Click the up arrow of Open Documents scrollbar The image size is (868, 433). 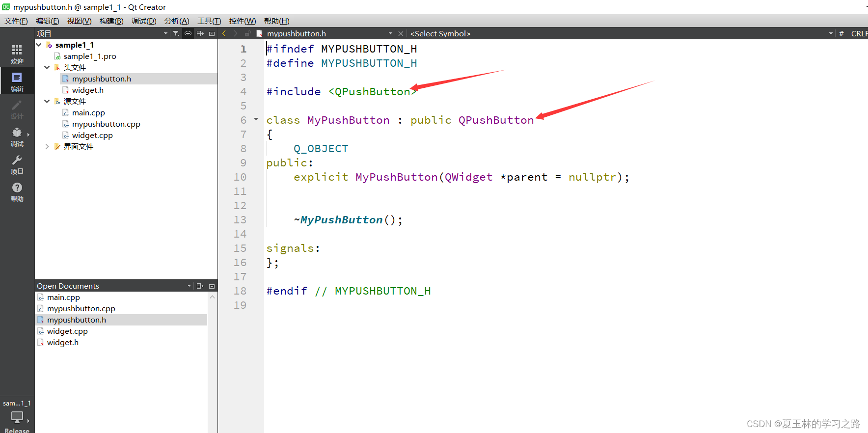click(x=212, y=297)
